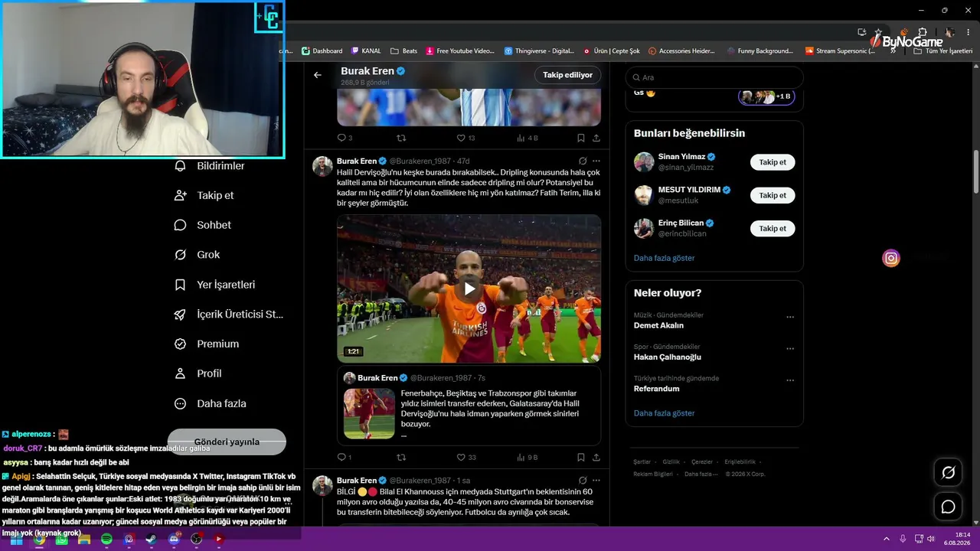Open the floating Grok button
The height and width of the screenshot is (551, 980).
[948, 472]
